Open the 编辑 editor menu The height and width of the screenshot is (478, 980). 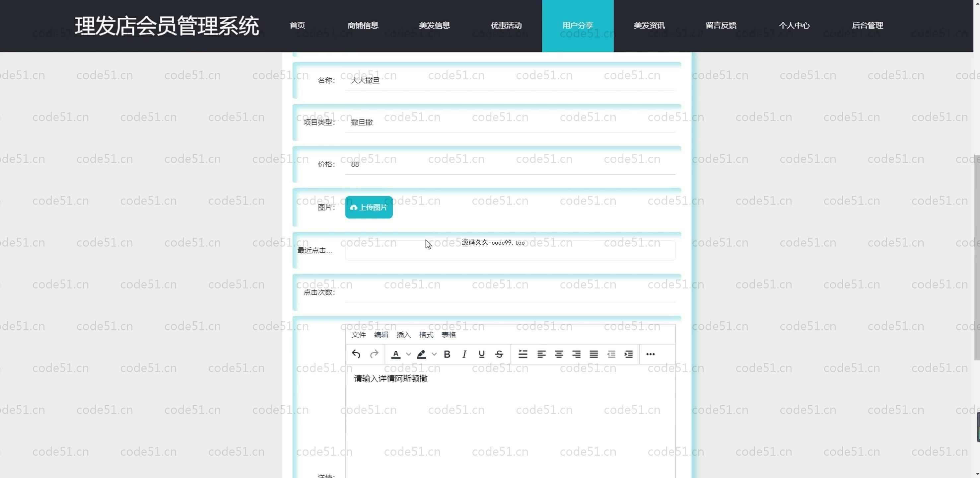point(381,335)
